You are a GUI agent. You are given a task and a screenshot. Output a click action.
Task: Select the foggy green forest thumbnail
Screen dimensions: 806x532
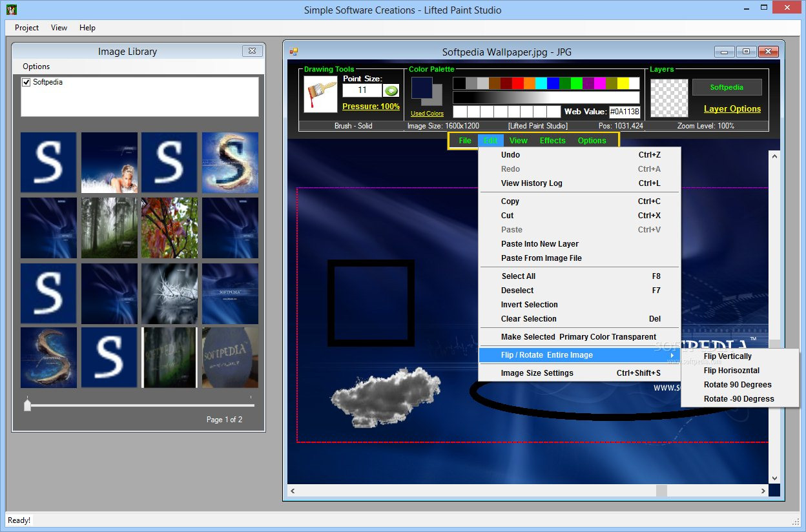pos(109,228)
